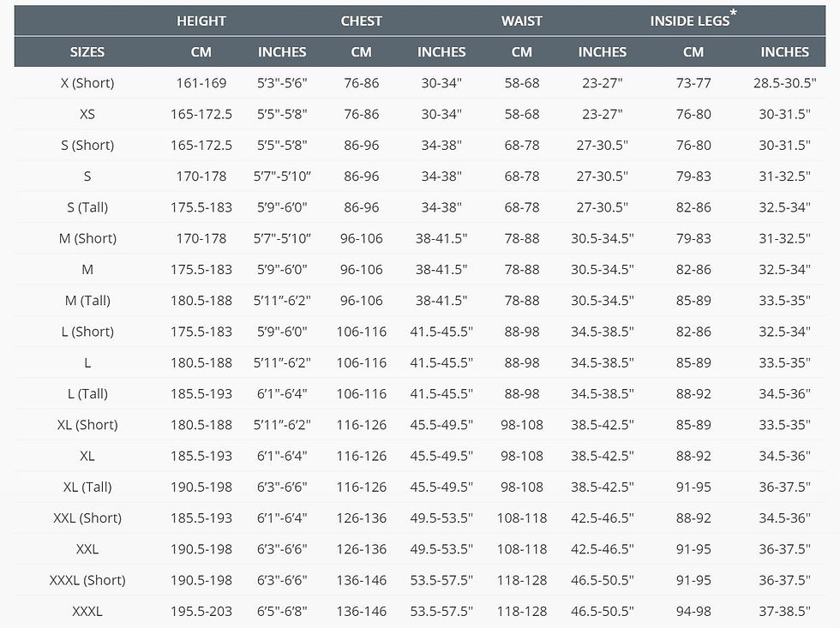The width and height of the screenshot is (840, 628).
Task: Click height 195.5-203 in XXXL row
Action: [x=201, y=611]
